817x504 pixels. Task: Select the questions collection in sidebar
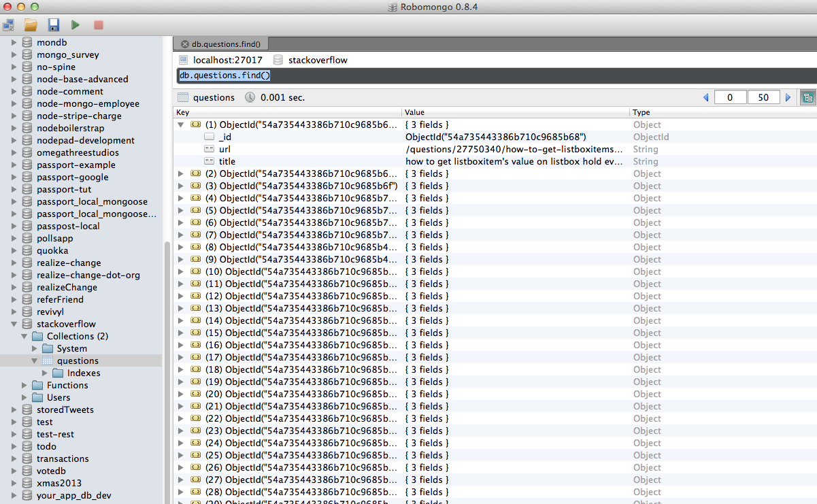77,361
